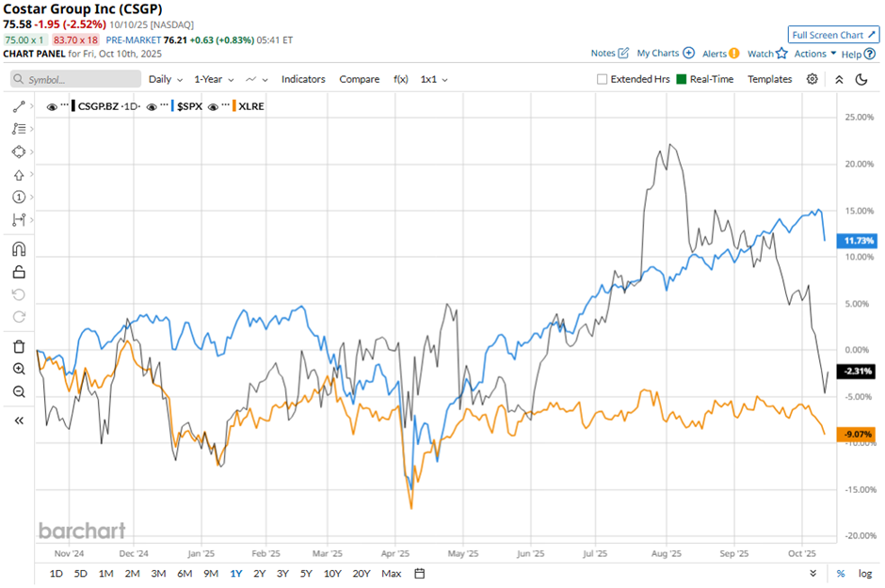Open the Actions dropdown menu
Screen dimensions: 885x588
(x=814, y=54)
